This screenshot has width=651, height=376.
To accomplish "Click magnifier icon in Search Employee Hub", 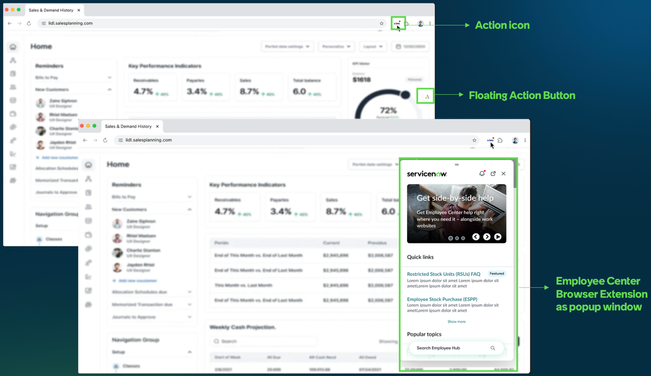I will tap(493, 348).
